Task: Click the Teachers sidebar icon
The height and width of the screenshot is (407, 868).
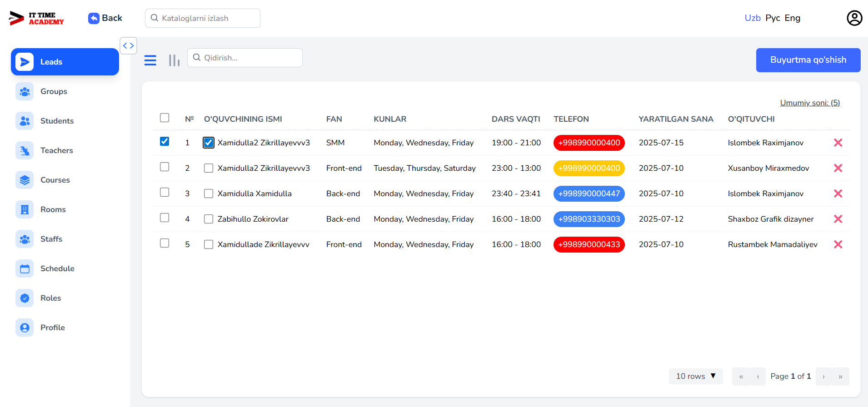Action: click(x=25, y=150)
